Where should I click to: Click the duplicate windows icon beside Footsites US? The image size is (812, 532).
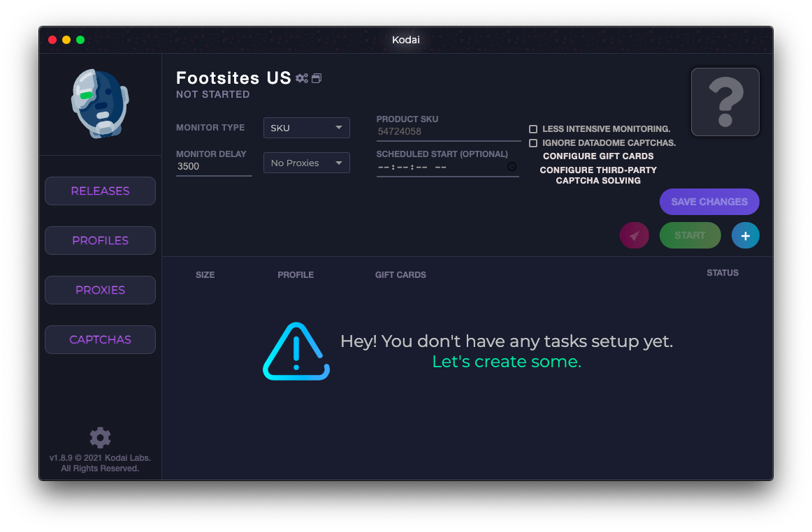coord(317,78)
